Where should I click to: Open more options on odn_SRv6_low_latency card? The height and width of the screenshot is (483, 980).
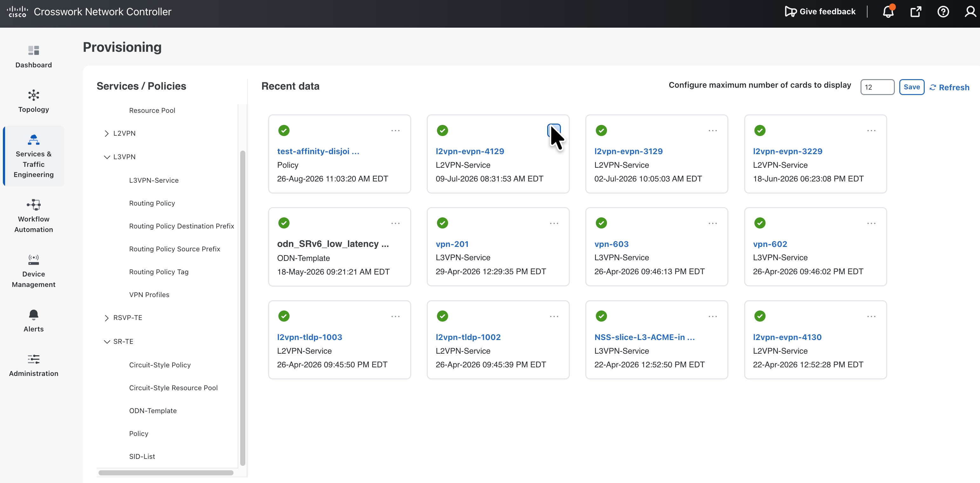(395, 223)
